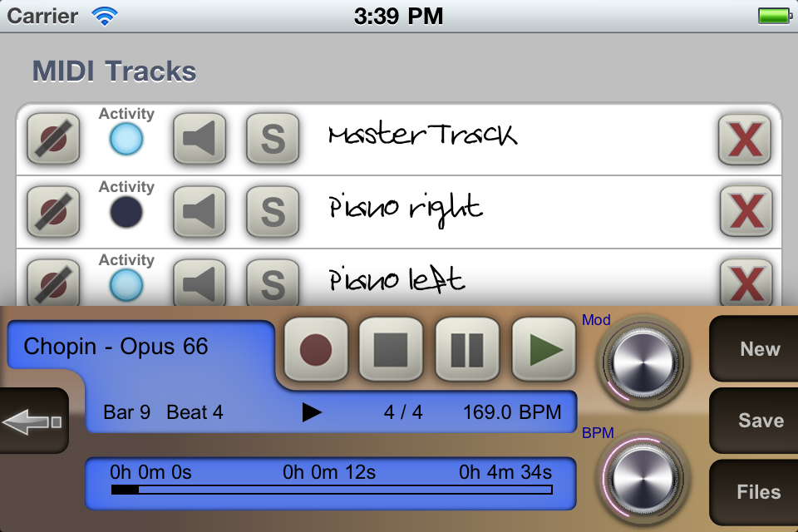Screen dimensions: 798x532
Task: Stop playback with the square stop button
Action: [x=391, y=349]
